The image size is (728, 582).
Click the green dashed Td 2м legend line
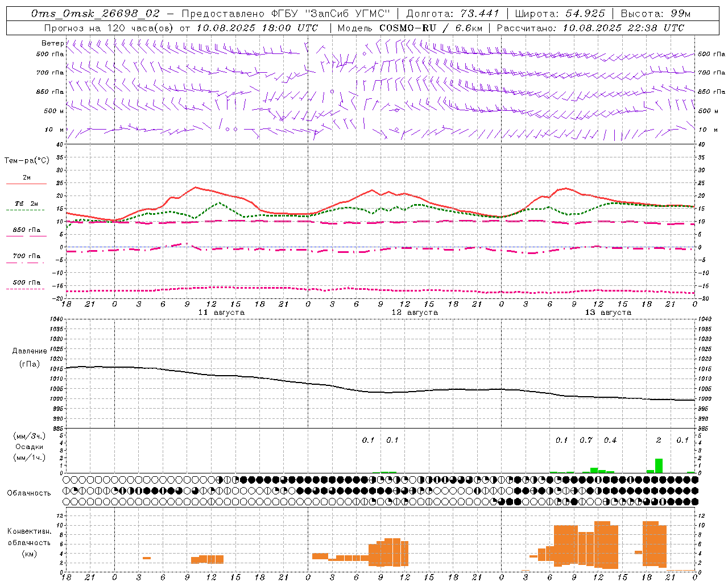point(25,210)
